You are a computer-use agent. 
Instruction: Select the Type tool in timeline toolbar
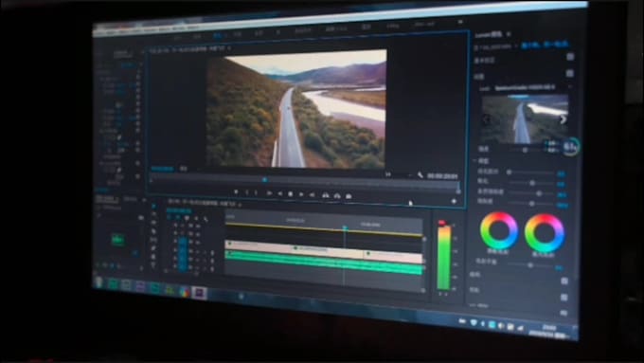154,264
